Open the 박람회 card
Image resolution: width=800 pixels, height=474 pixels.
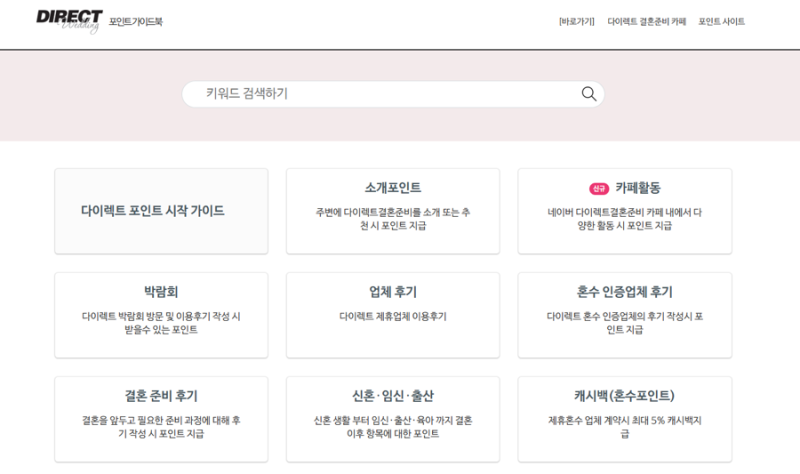pyautogui.click(x=161, y=315)
